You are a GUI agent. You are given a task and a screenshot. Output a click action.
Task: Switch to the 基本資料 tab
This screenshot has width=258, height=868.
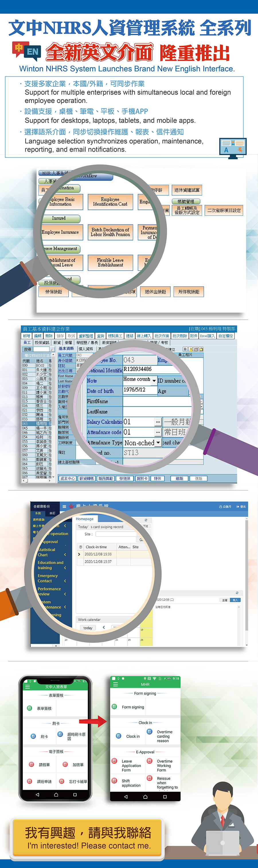pyautogui.click(x=66, y=349)
